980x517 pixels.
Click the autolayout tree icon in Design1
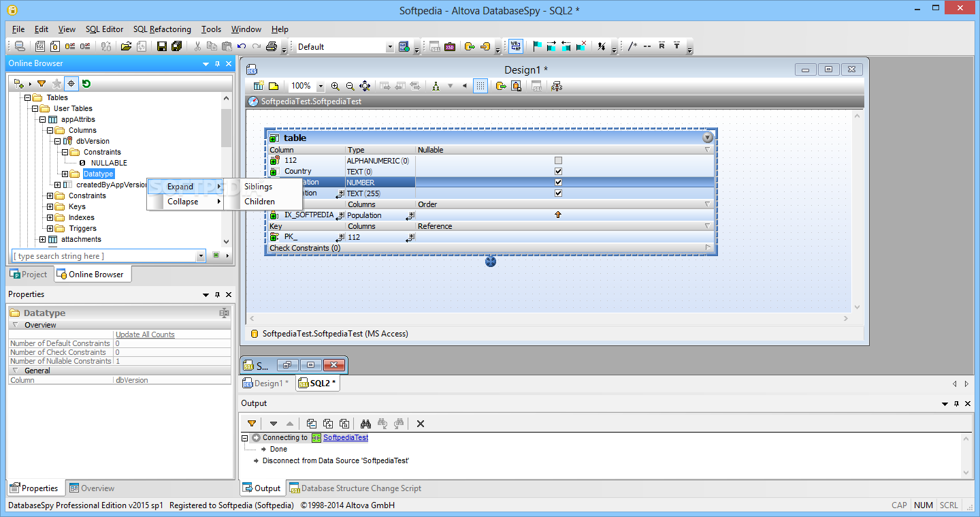[436, 86]
